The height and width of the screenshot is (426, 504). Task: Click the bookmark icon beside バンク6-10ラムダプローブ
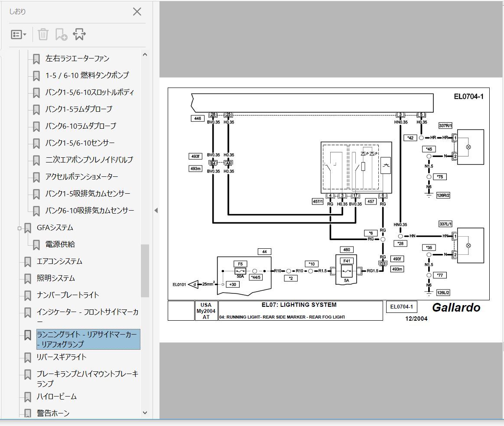click(x=36, y=127)
